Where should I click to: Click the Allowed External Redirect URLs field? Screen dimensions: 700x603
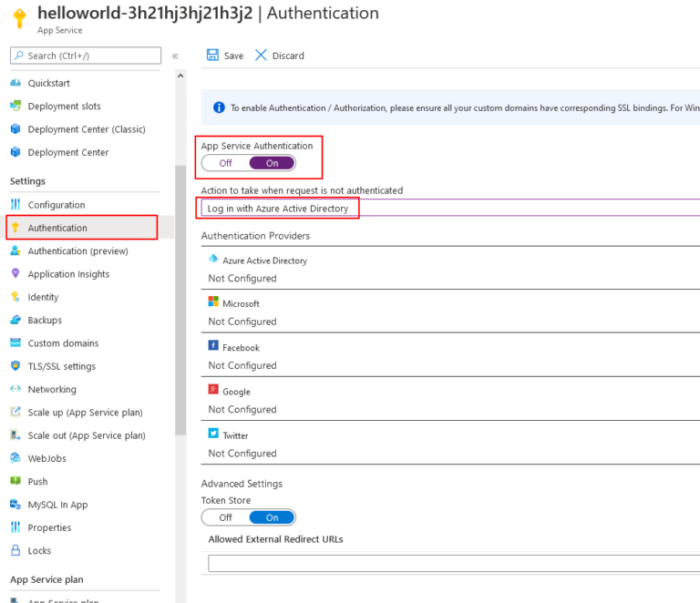pos(454,563)
